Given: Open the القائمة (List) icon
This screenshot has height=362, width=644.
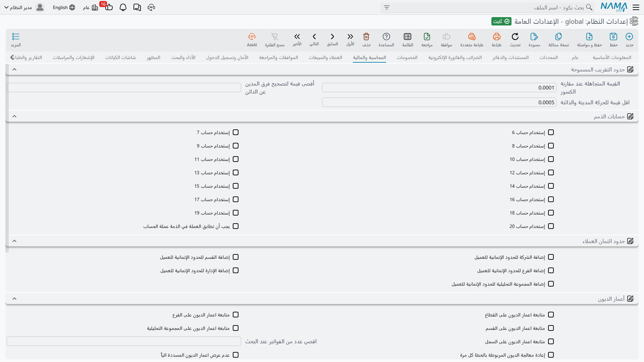Looking at the screenshot, I should pyautogui.click(x=408, y=37).
